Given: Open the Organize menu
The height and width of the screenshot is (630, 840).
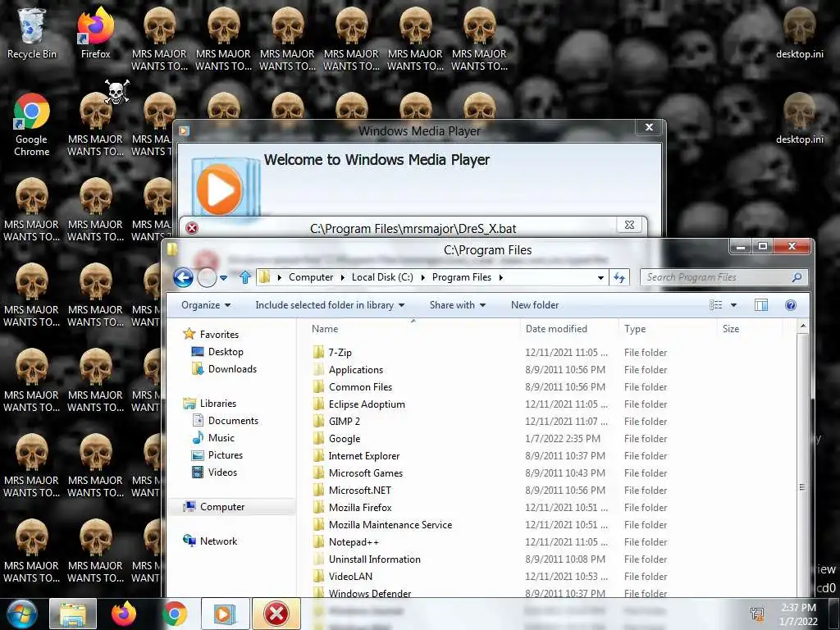Looking at the screenshot, I should [206, 305].
